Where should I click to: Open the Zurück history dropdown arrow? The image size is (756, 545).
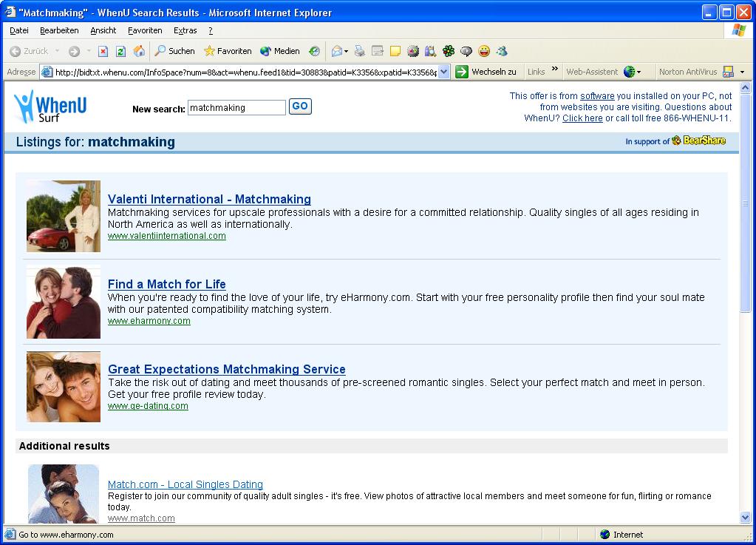coord(58,51)
